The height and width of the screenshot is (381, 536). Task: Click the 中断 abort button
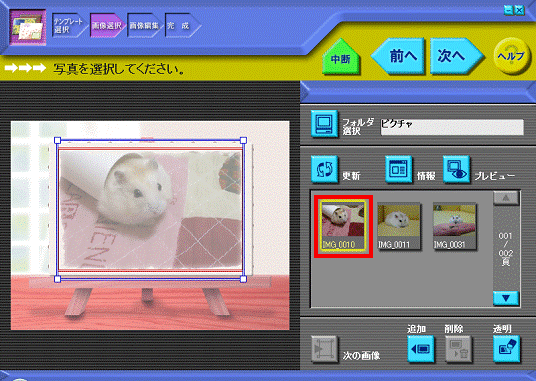coord(341,57)
